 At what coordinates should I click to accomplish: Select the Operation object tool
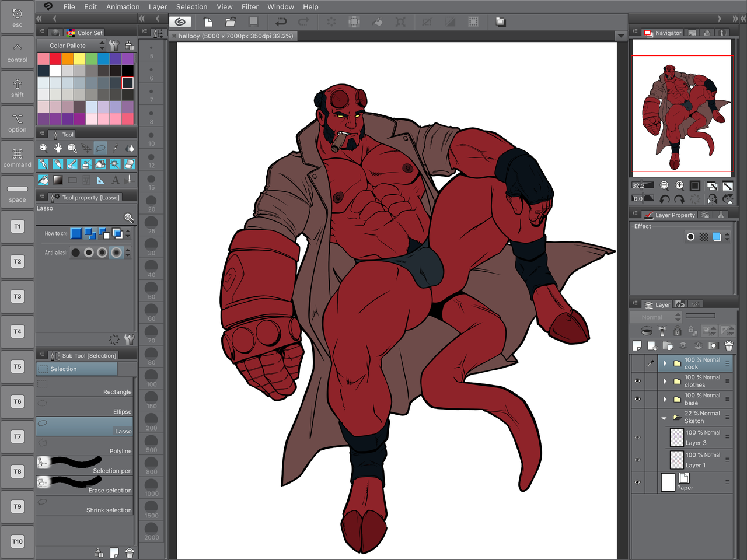(72, 148)
